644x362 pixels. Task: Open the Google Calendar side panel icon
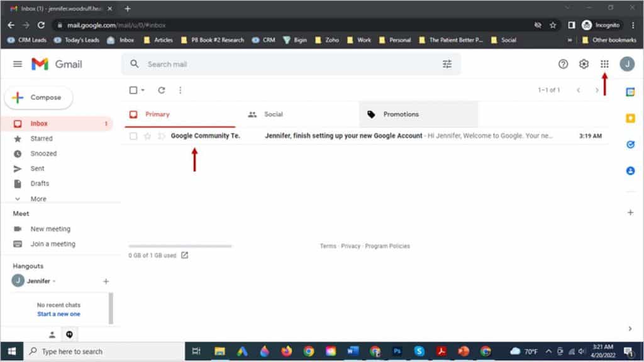tap(630, 92)
